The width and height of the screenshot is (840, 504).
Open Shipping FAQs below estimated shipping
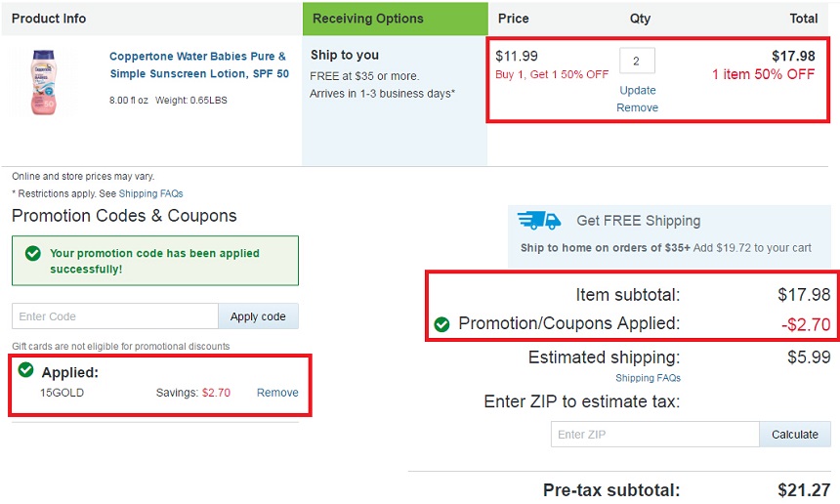point(648,378)
